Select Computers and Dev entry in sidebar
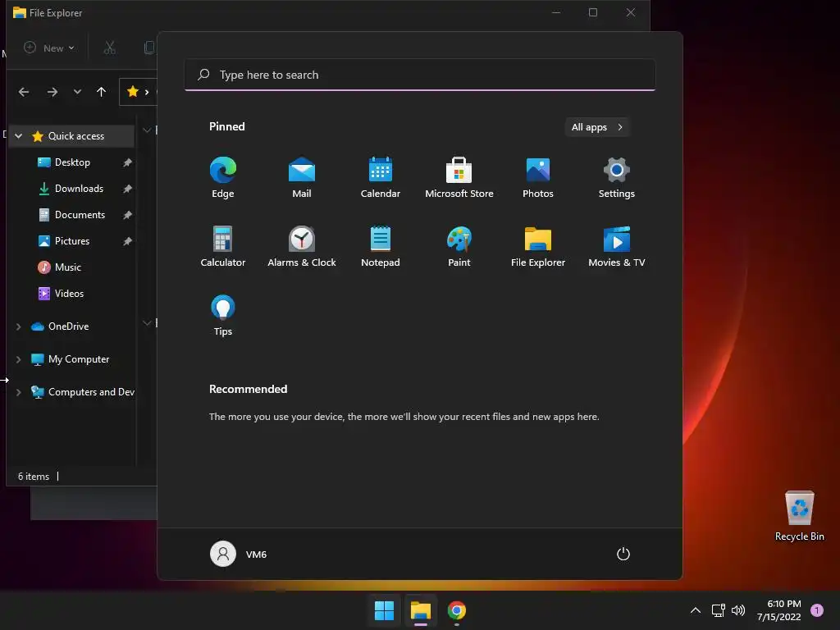840x630 pixels. click(x=91, y=392)
